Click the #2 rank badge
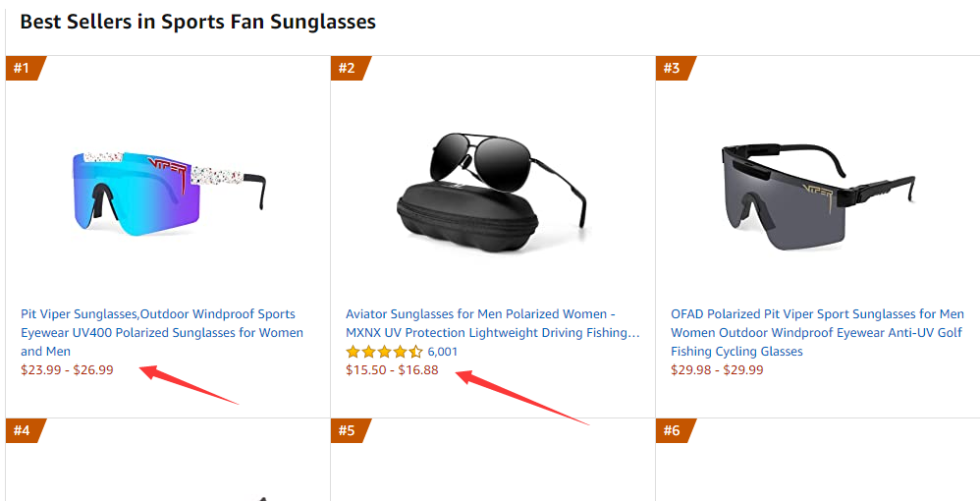 (347, 68)
